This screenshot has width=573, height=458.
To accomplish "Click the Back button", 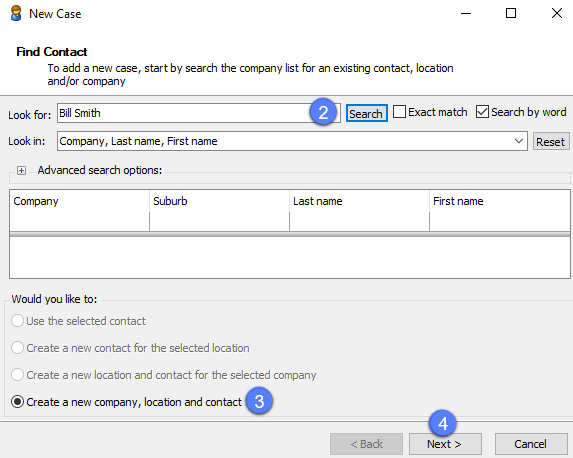I will 366,444.
